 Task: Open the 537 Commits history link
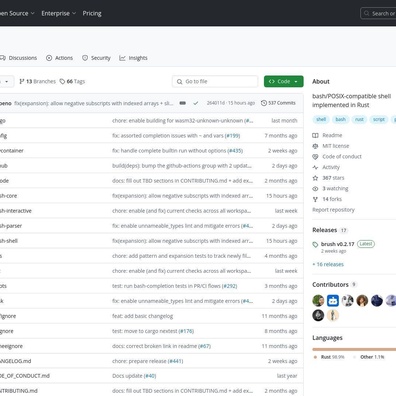pyautogui.click(x=278, y=103)
